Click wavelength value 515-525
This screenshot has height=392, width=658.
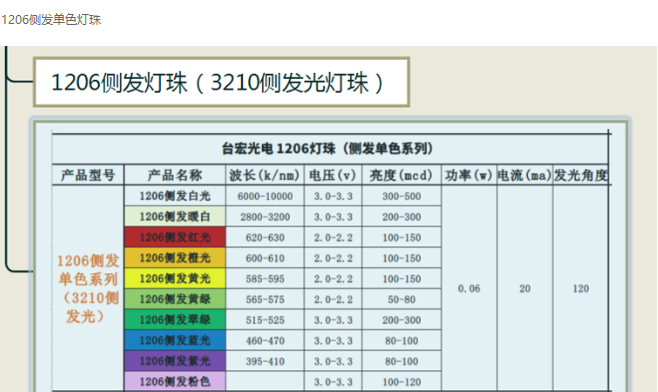click(265, 320)
